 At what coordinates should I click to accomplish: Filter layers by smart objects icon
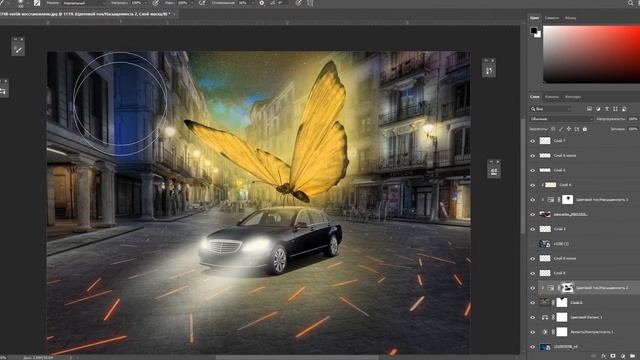[624, 109]
